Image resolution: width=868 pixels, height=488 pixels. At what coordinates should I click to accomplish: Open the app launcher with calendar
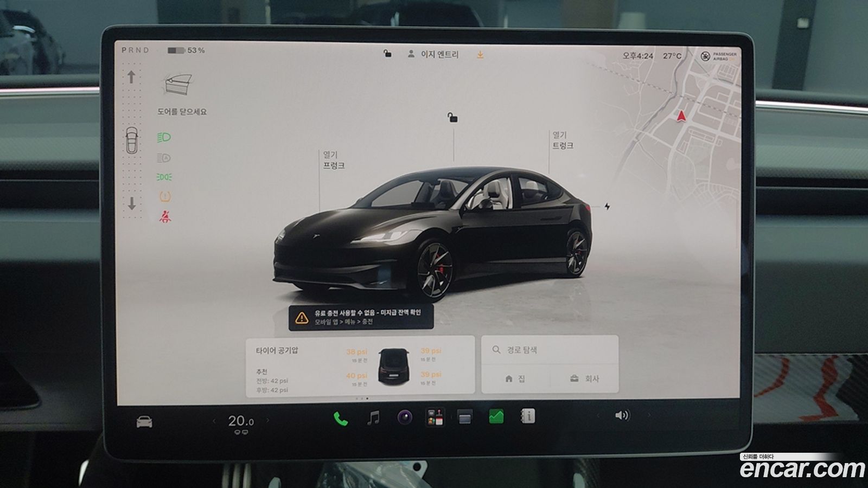[435, 417]
